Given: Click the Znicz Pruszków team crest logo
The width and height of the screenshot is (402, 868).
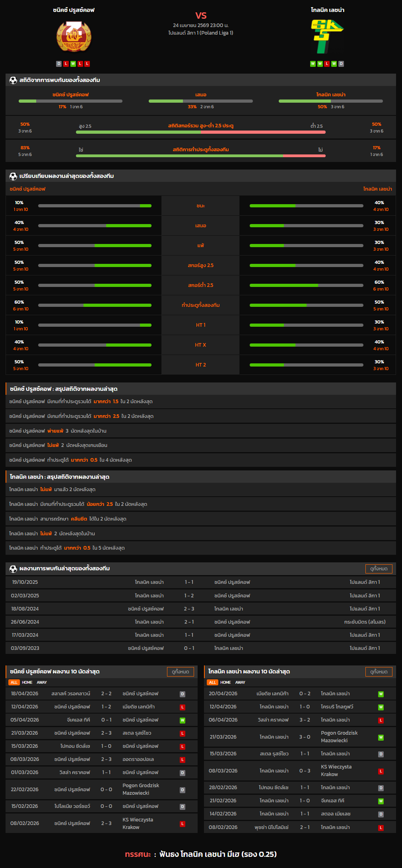Looking at the screenshot, I should [74, 37].
